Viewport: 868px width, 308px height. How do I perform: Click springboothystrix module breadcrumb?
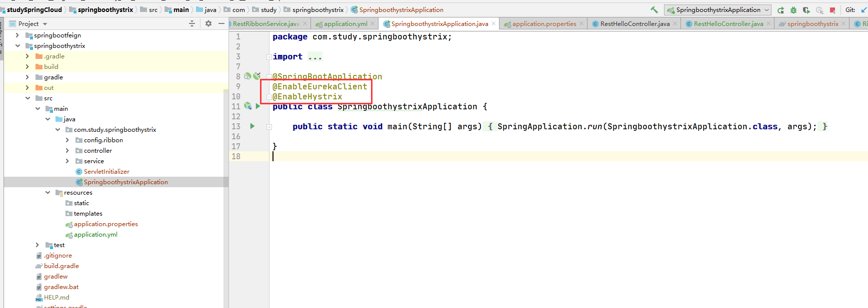105,10
